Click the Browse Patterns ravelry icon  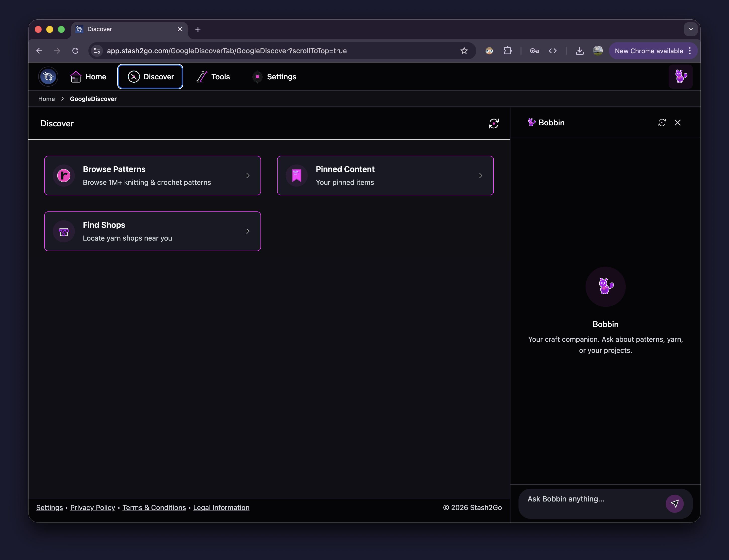[x=64, y=175]
